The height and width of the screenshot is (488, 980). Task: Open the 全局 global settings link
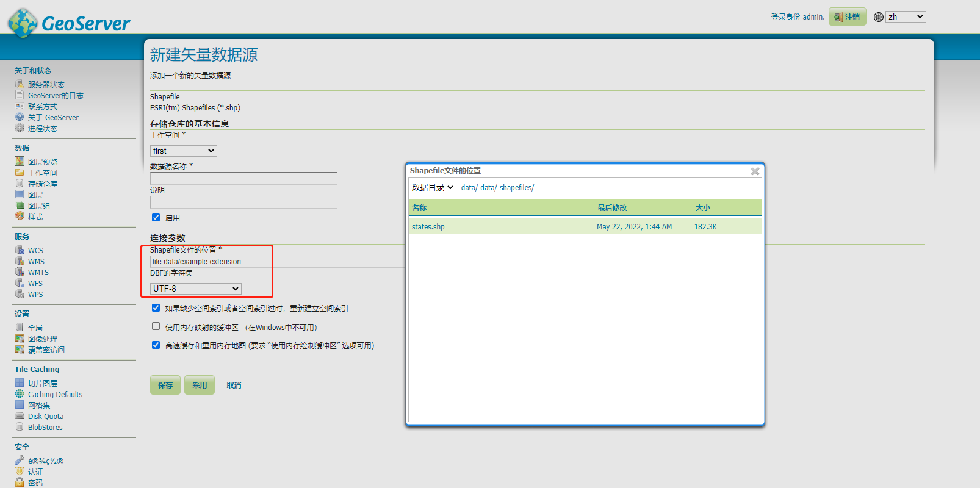(x=35, y=328)
